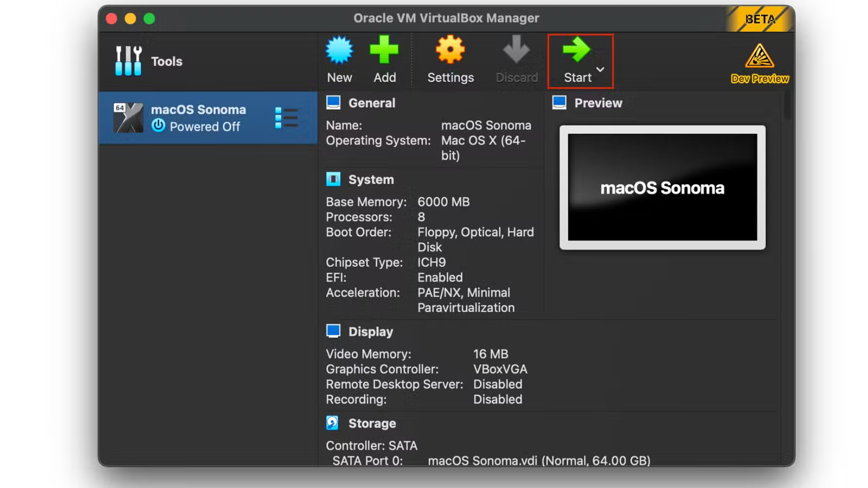Open the System section header

(x=371, y=180)
